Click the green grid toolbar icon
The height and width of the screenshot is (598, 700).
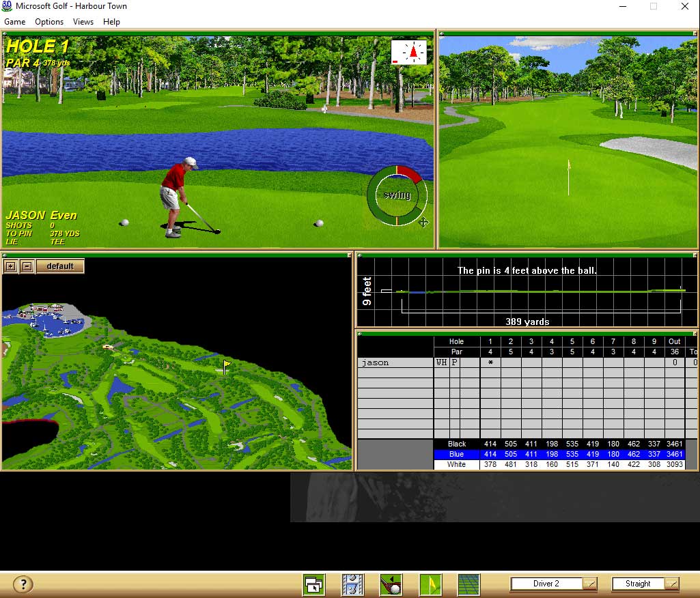(x=468, y=584)
